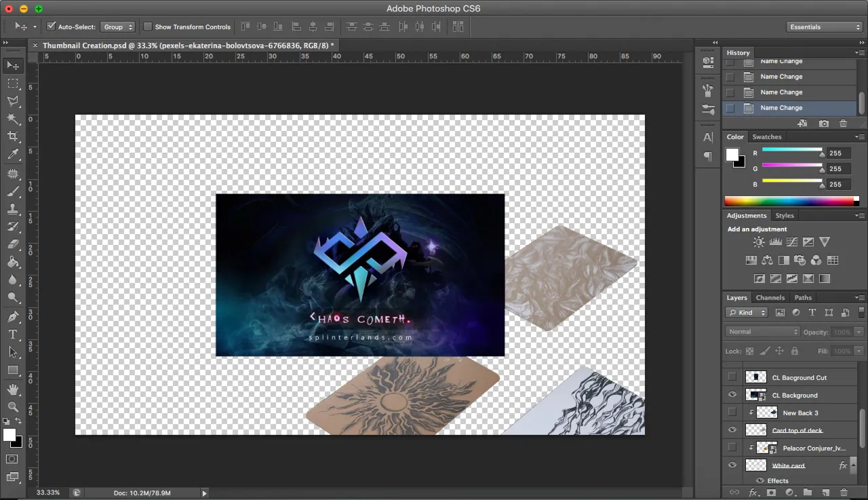The height and width of the screenshot is (500, 868).
Task: Select the Pen tool
Action: coord(13,317)
